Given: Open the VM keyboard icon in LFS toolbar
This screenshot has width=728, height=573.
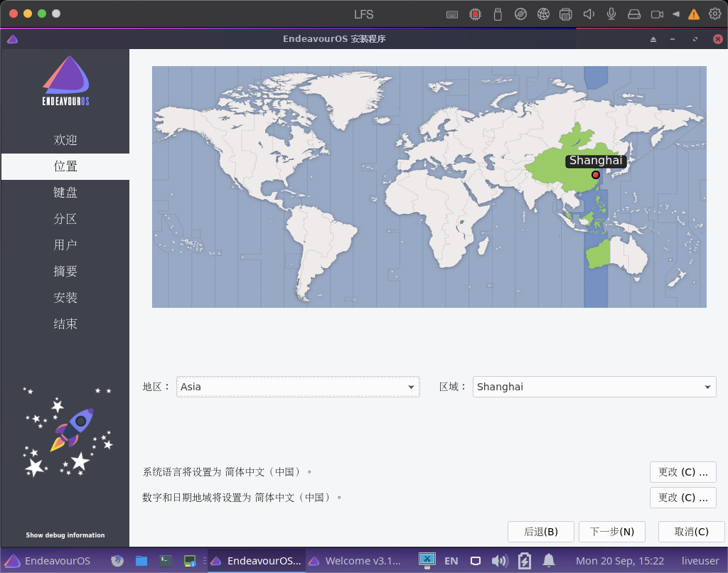Looking at the screenshot, I should click(x=451, y=14).
